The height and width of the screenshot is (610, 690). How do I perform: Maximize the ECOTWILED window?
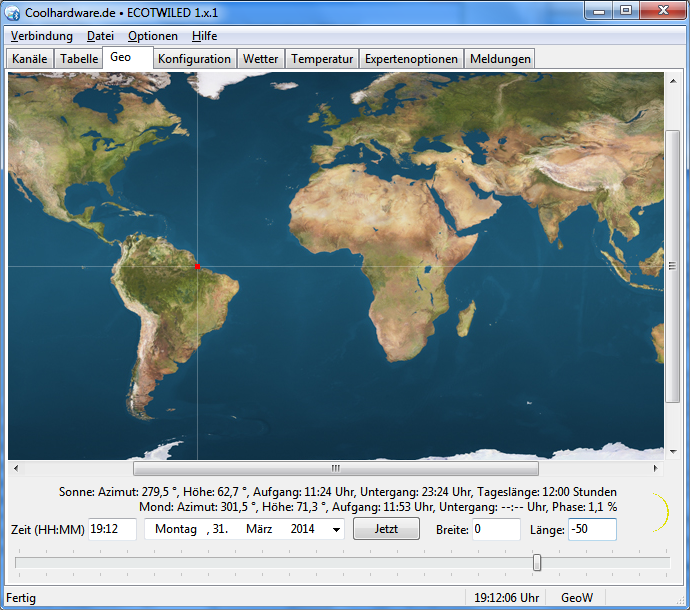click(x=626, y=11)
